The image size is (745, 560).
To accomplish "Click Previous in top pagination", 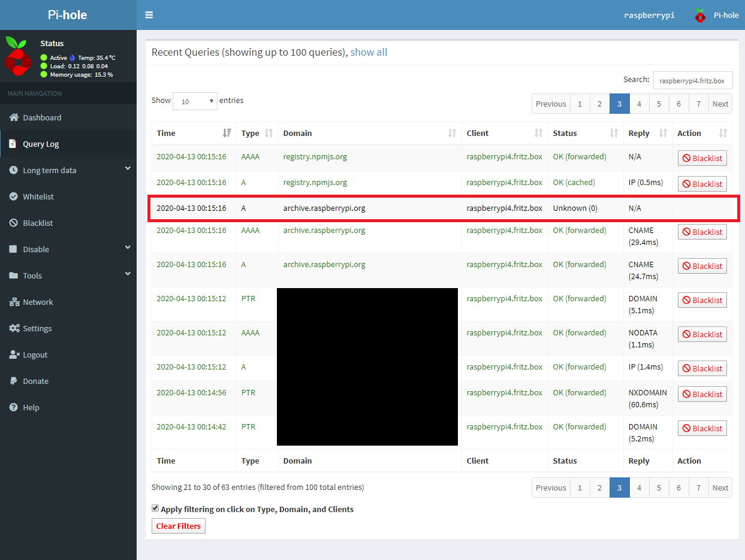I will pos(551,104).
